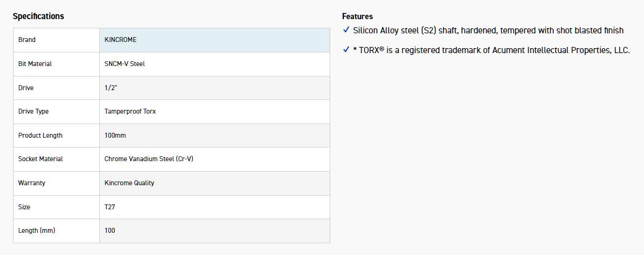The image size is (644, 255).
Task: Click the Specifications heading
Action: [x=38, y=16]
